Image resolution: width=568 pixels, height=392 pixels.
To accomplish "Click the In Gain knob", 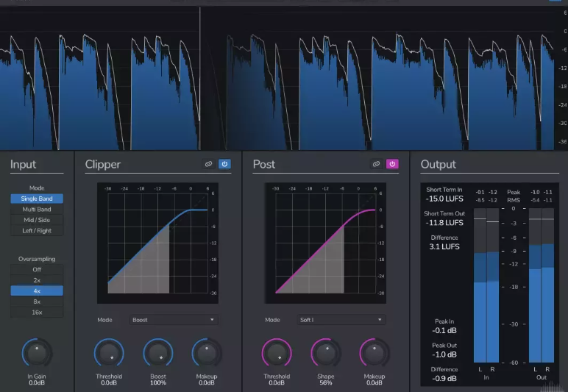I will coord(37,354).
